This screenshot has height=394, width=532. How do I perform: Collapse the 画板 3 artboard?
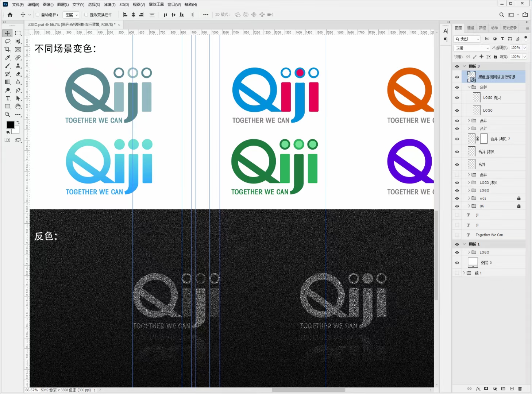click(464, 66)
